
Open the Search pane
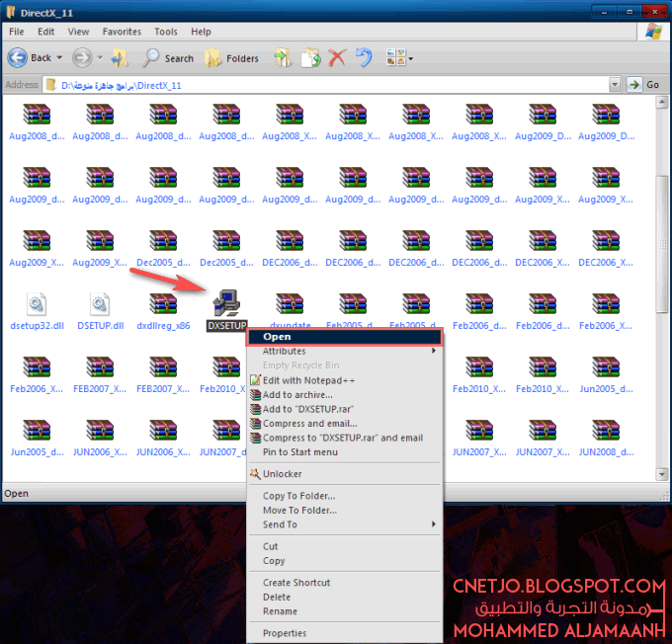click(x=168, y=58)
